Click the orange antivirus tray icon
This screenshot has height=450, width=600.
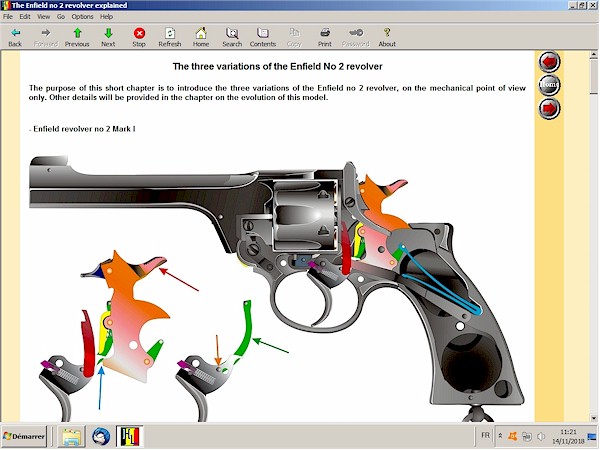pos(512,436)
